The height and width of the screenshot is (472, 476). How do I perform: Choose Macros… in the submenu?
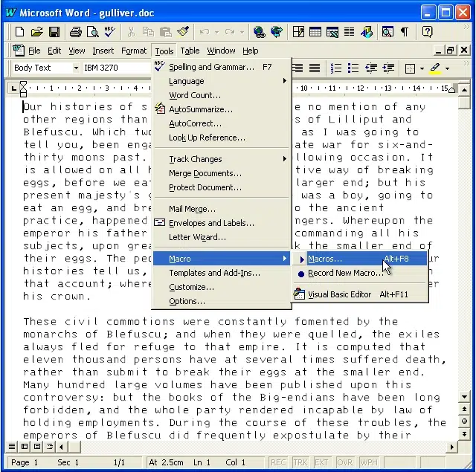coord(360,259)
